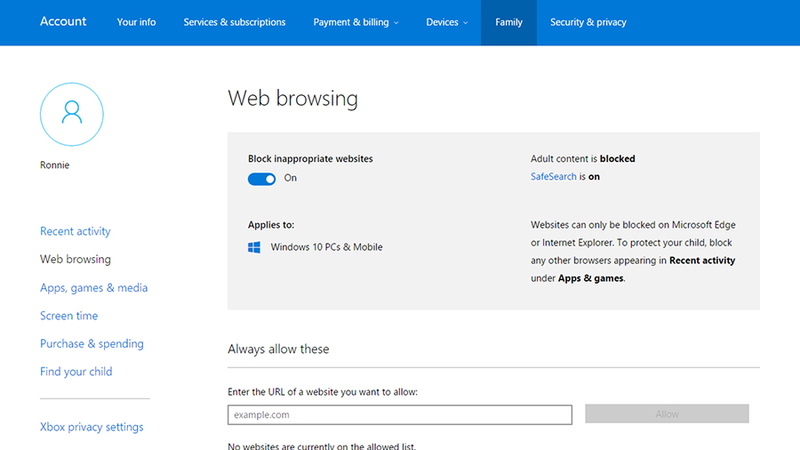
Task: Expand the Payment & billing dropdown arrow
Action: click(396, 23)
